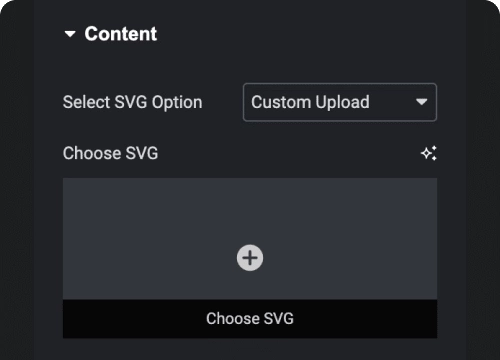Click the Select SVG Option label
Image resolution: width=500 pixels, height=360 pixels.
pyautogui.click(x=133, y=102)
